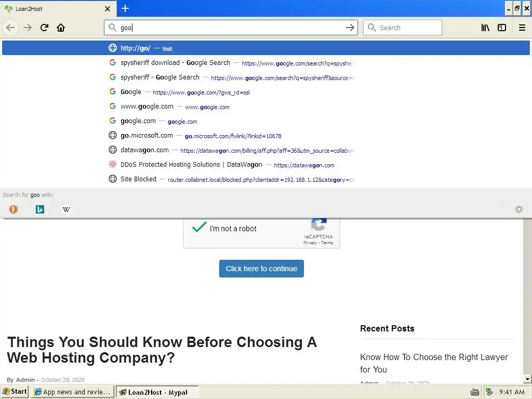Search goo with DuckDuckGo icon

point(14,209)
